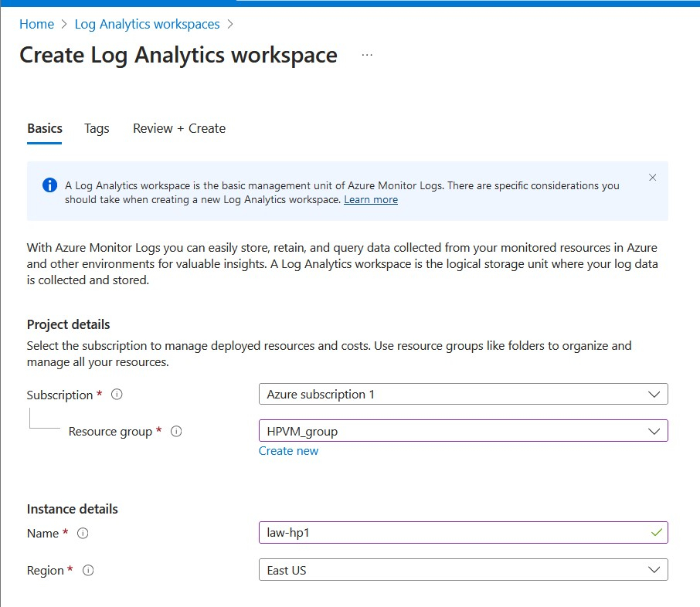The width and height of the screenshot is (700, 607).
Task: Click the Create Log Analytics workspace heading
Action: pos(178,56)
